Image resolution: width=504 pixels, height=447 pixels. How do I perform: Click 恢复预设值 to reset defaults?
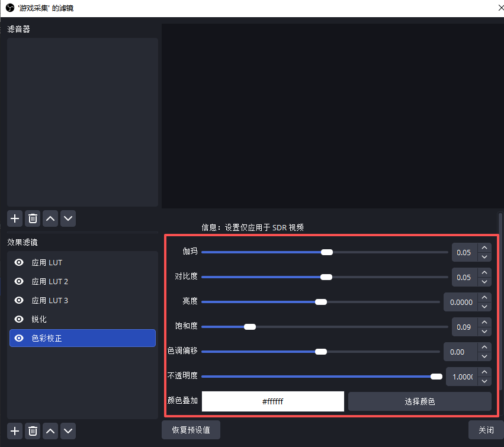coord(191,430)
